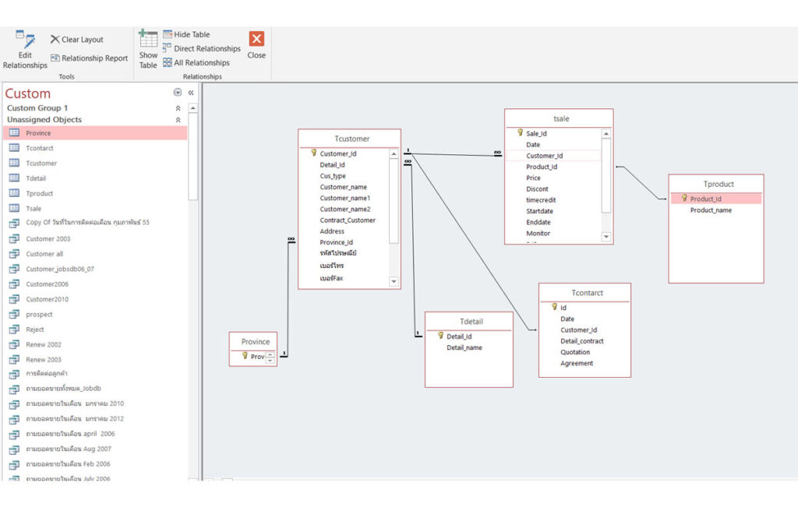Screen dimensions: 798x532
Task: Select Product_Id field in tsale table
Action: (542, 167)
